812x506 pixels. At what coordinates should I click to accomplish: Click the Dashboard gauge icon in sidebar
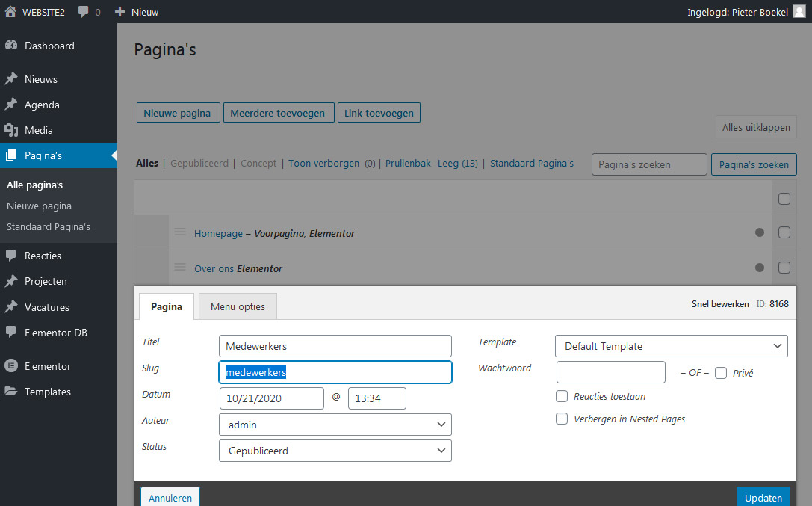[x=11, y=46]
